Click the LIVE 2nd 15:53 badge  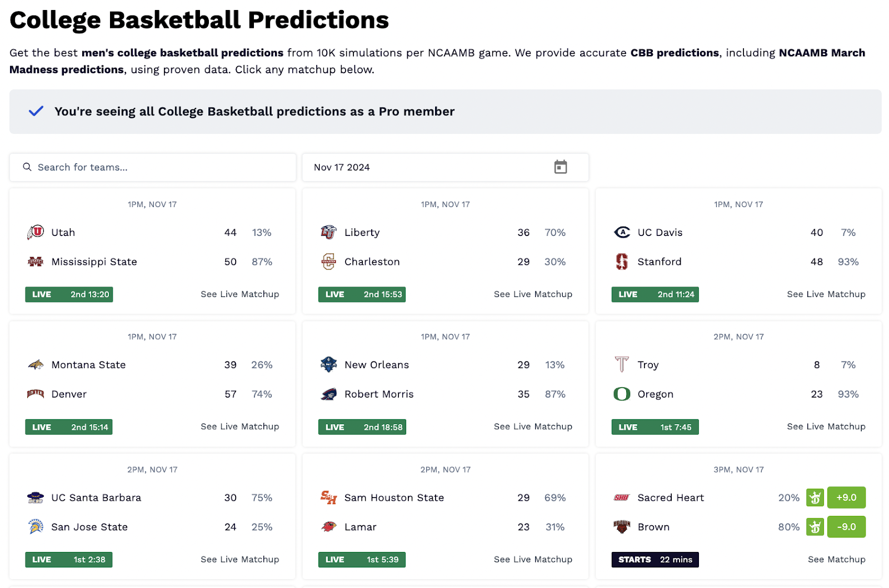pos(362,294)
